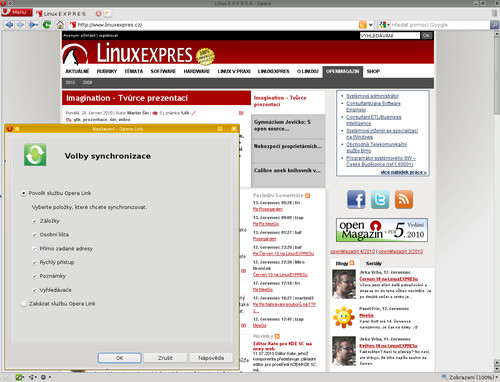Open the Google search engine dropdown

pos(384,25)
